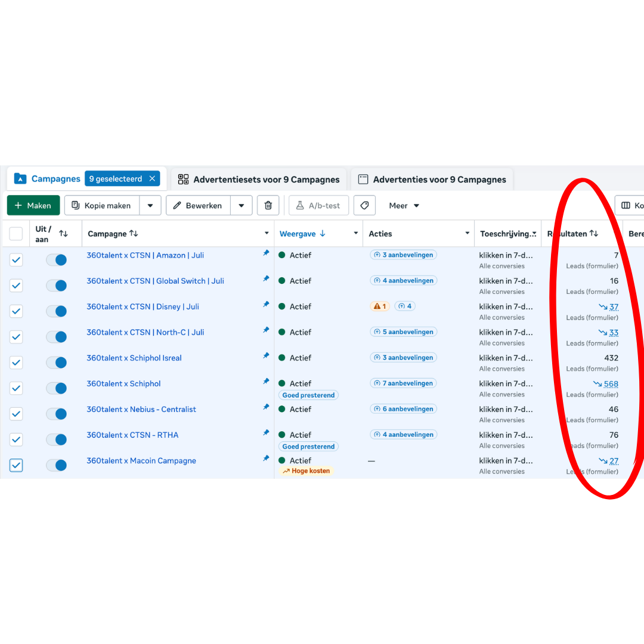This screenshot has height=644, width=644.
Task: Clear the 9 geselecteerd selection with X
Action: (153, 179)
